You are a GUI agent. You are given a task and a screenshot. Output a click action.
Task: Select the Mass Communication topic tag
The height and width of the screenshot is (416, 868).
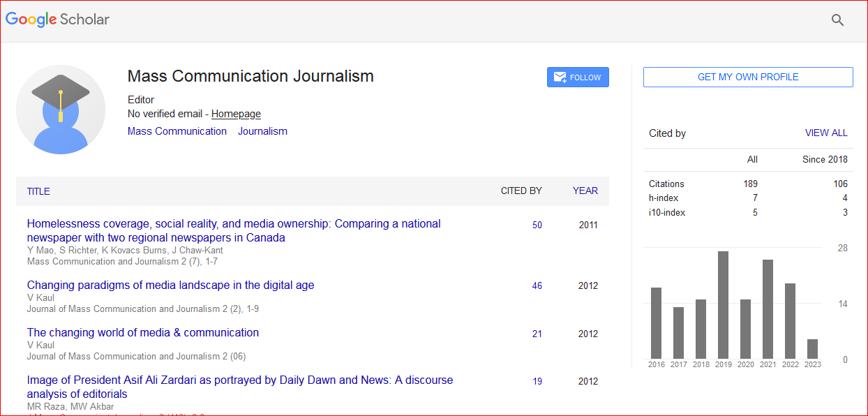click(177, 131)
